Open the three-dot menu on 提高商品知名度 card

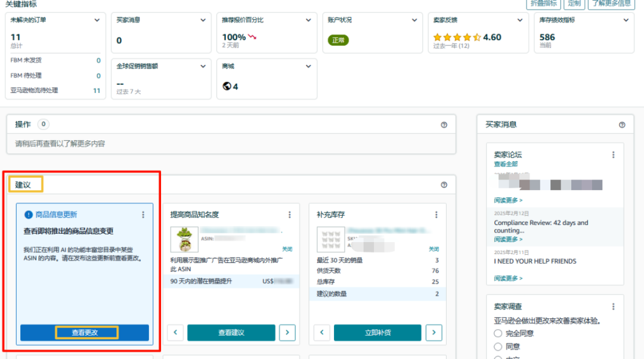[x=290, y=214]
